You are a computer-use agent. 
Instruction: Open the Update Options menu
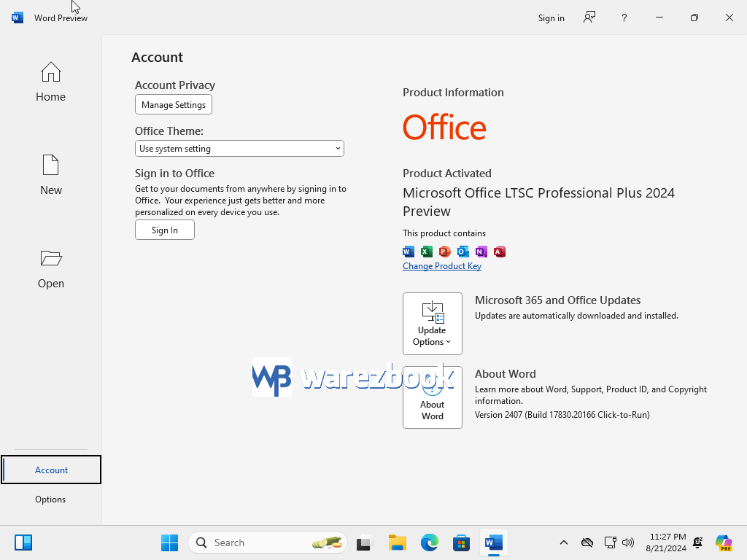coord(432,324)
